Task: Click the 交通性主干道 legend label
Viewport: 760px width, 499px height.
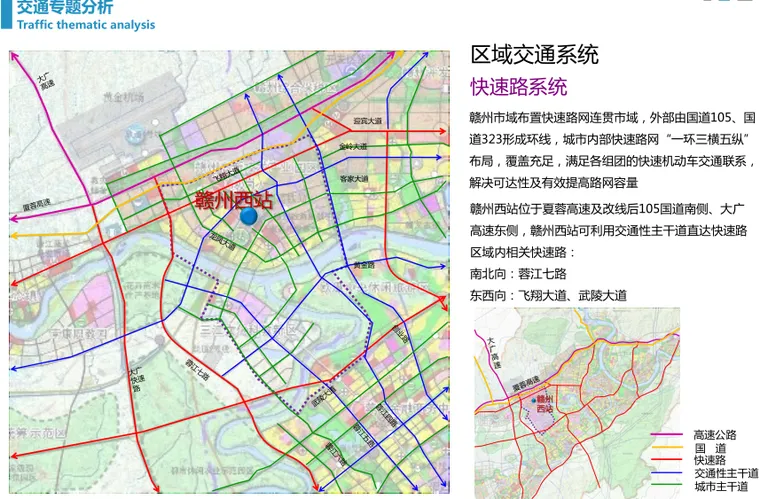Action: tap(726, 473)
